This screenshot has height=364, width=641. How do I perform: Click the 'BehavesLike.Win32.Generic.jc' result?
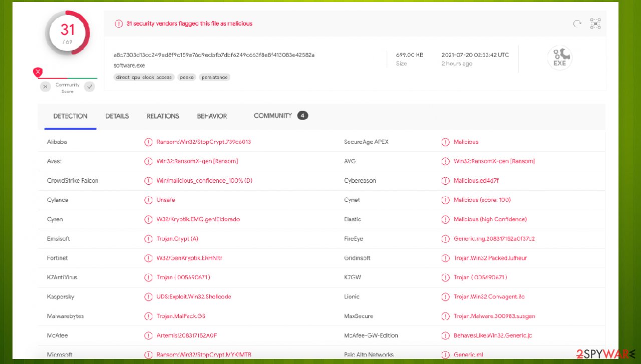pos(493,335)
